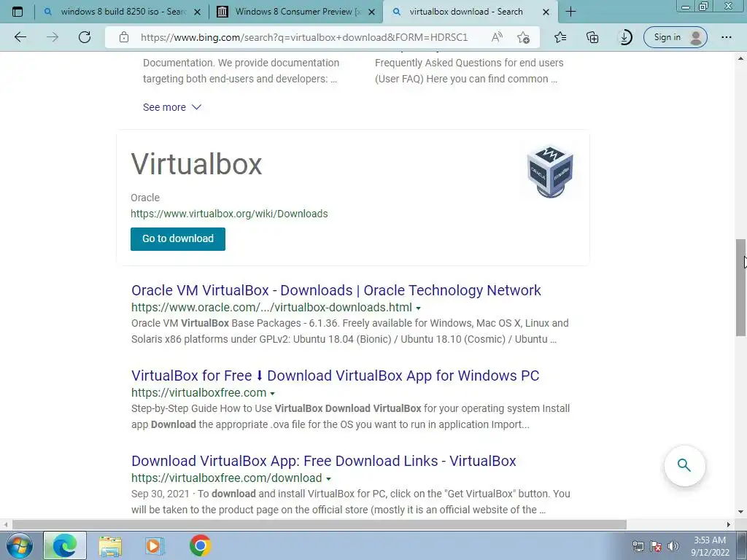Viewport: 747px width, 560px height.
Task: Open Read aloud icon in address bar
Action: tap(497, 37)
